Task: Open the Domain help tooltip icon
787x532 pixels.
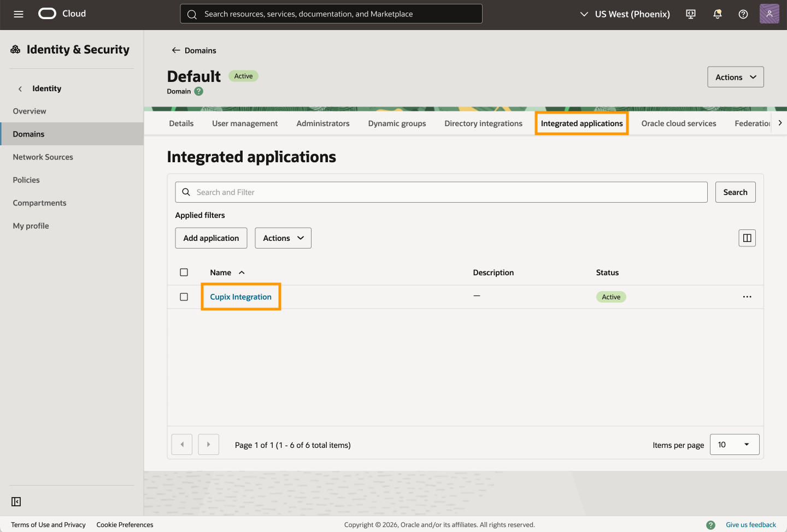Action: pyautogui.click(x=199, y=91)
